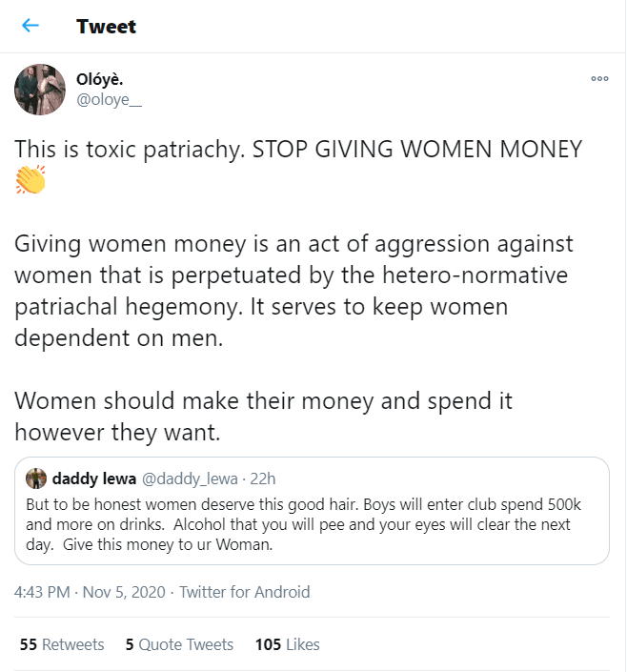The image size is (627, 672).
Task: Open the quoted tweet's 22h timestamp
Action: (x=262, y=479)
